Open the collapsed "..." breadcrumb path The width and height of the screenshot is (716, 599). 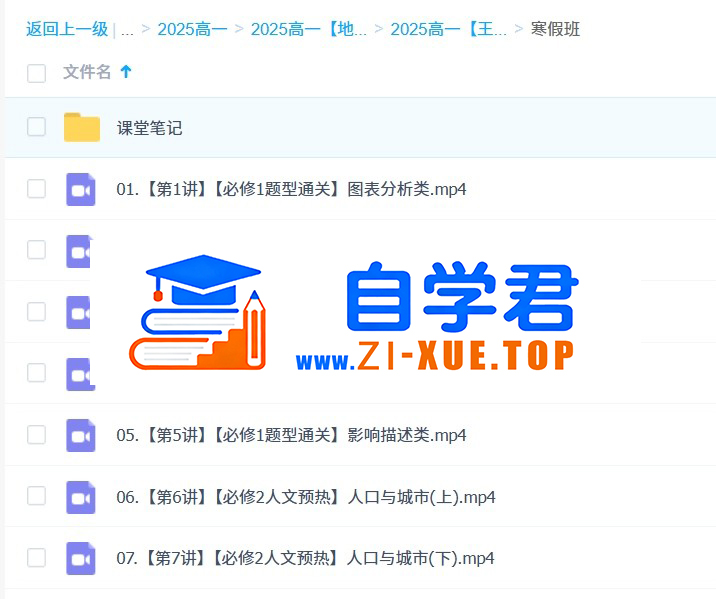click(x=127, y=31)
